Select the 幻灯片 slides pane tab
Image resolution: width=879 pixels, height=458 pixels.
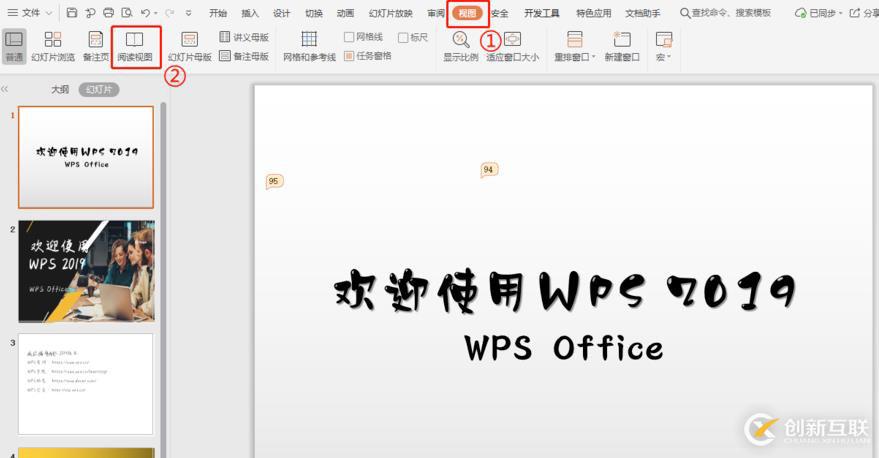(99, 89)
